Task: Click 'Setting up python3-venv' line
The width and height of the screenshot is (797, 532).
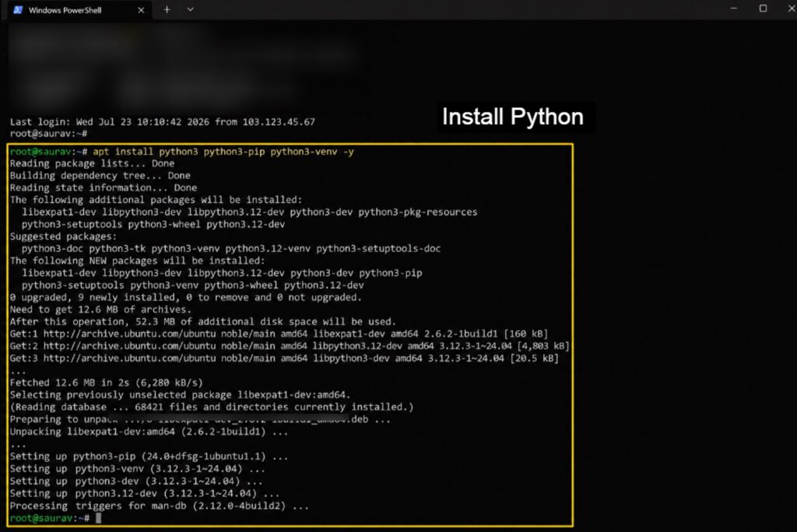Action: (137, 469)
